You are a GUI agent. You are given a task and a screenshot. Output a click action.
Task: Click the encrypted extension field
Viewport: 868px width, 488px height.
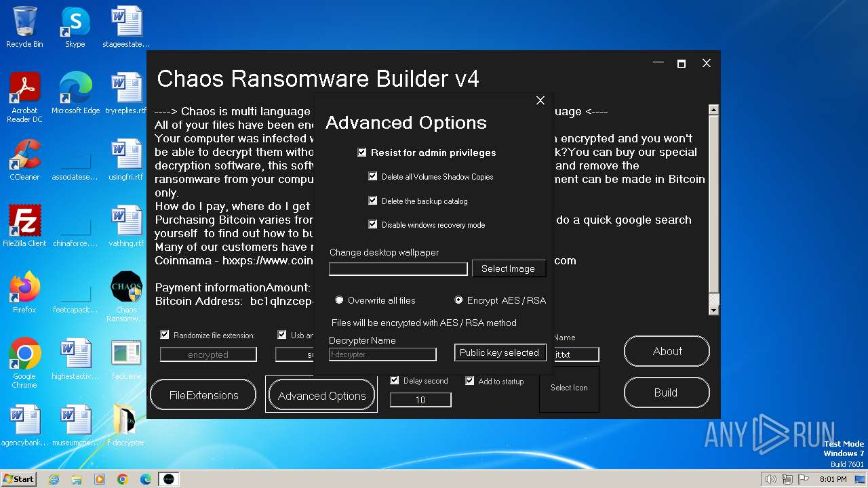(x=208, y=354)
